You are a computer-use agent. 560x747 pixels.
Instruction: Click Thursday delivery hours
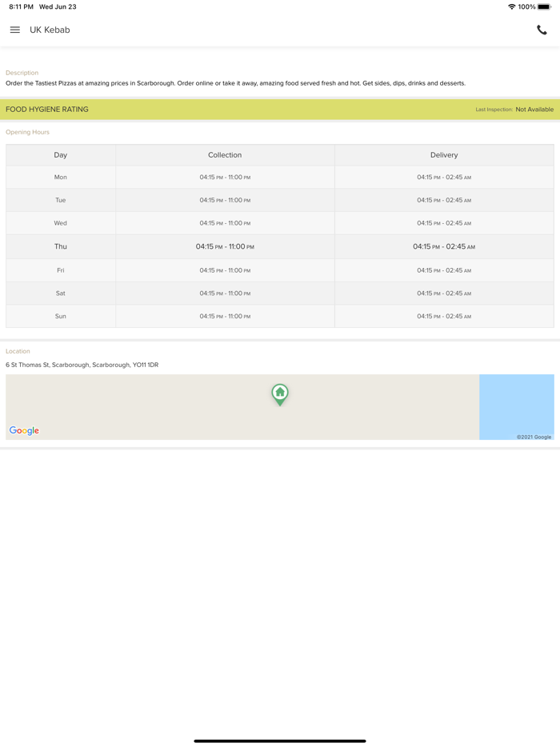[x=444, y=246]
